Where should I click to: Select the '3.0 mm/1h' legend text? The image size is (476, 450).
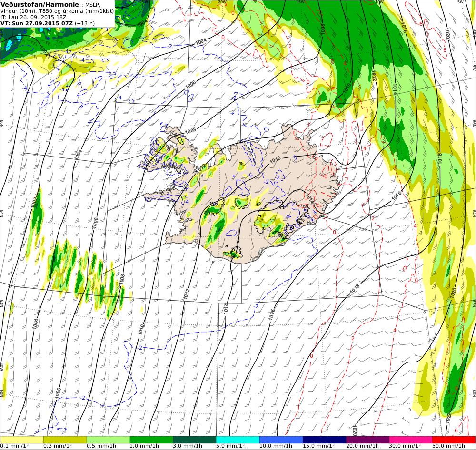point(188,446)
